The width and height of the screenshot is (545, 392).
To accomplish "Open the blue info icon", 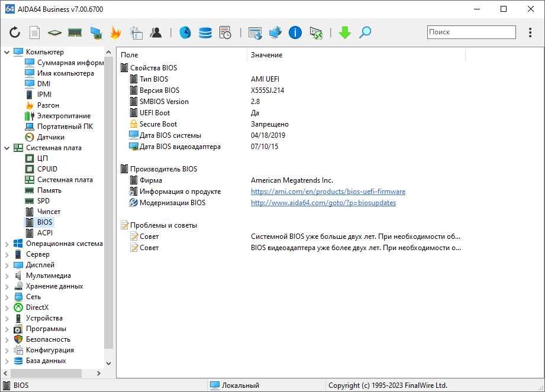I will coord(295,33).
